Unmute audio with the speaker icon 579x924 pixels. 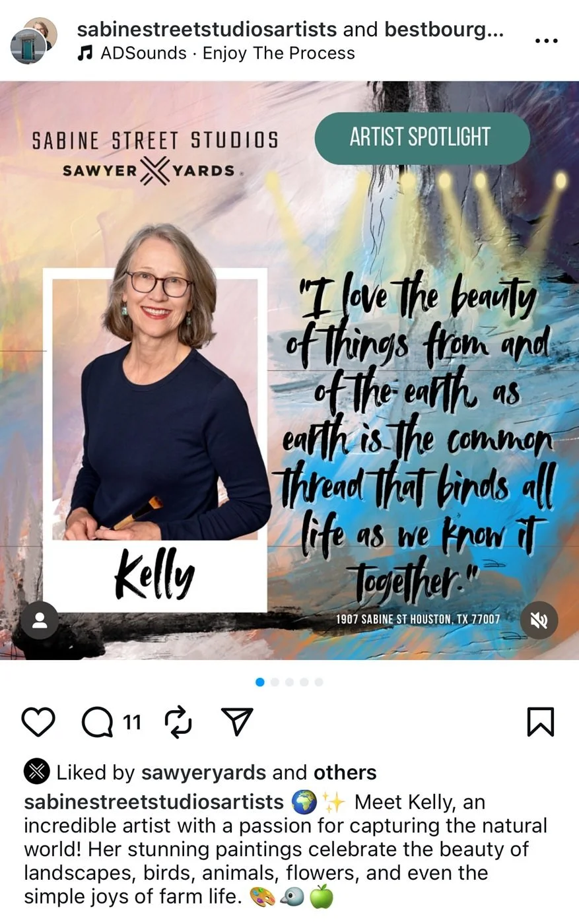(x=539, y=621)
